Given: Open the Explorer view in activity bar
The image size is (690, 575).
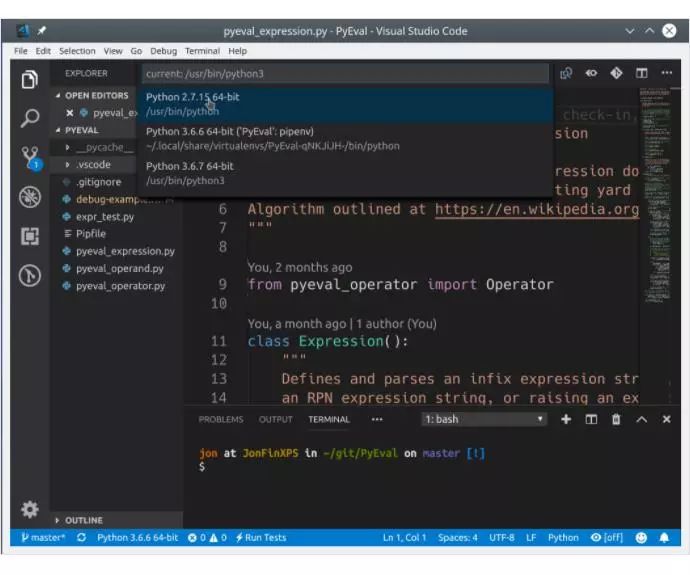Looking at the screenshot, I should point(29,79).
